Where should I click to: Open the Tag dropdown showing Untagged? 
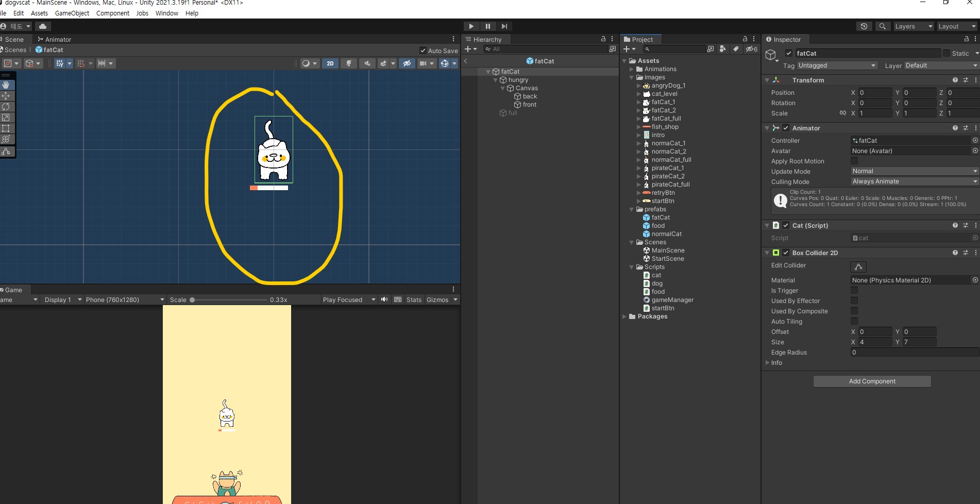(837, 65)
